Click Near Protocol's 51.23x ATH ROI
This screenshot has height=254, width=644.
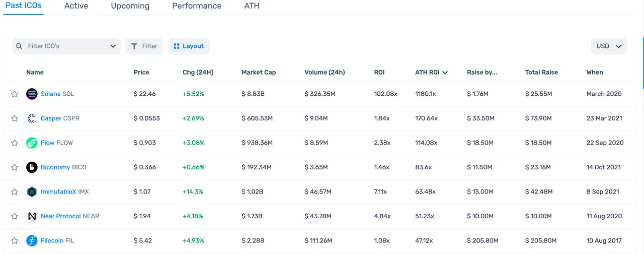point(425,216)
